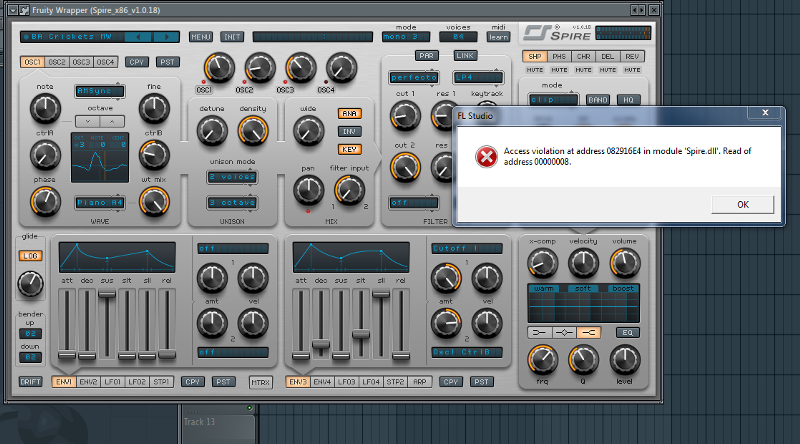
Task: Open the Cutoff 1 modulation target dropdown
Action: pos(467,249)
